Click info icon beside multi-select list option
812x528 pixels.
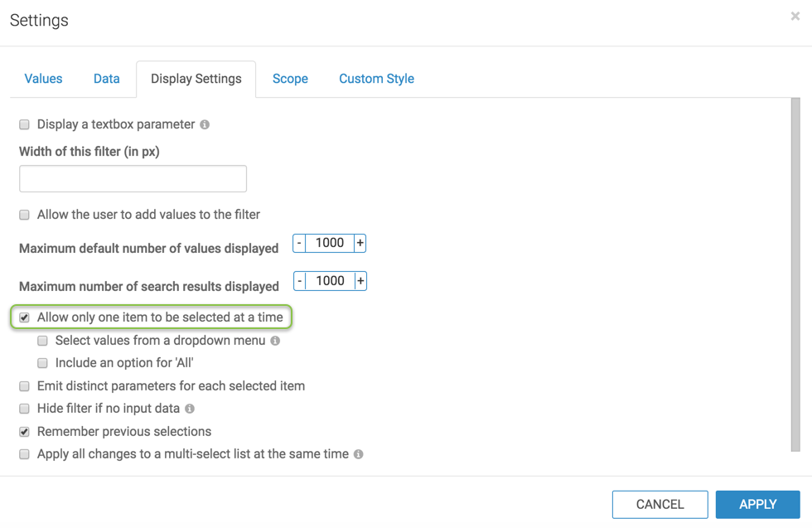358,454
